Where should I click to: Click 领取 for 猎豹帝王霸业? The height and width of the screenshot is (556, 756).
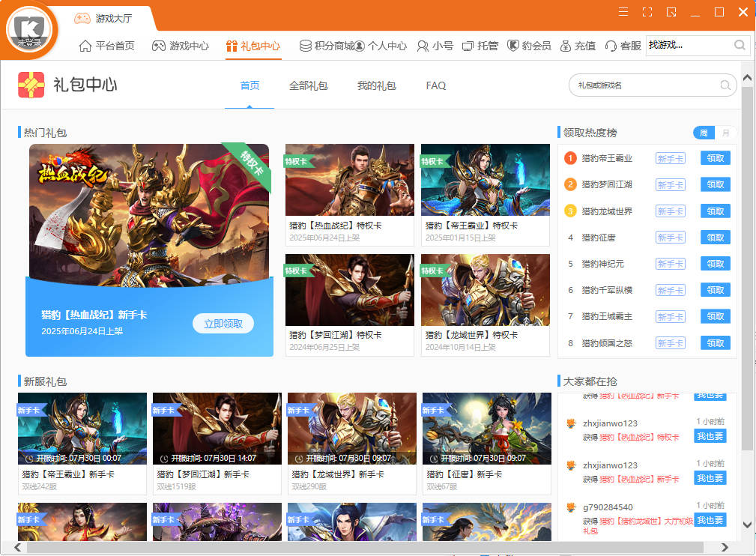pyautogui.click(x=716, y=158)
